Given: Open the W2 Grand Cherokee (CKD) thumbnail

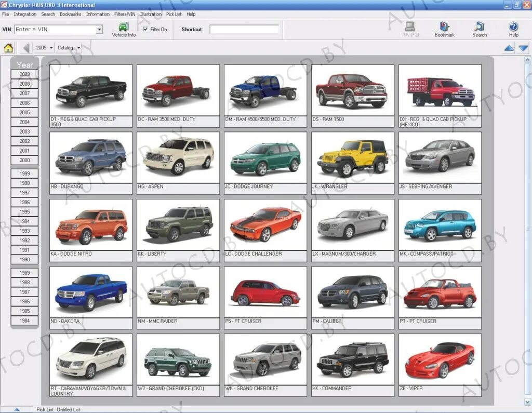Looking at the screenshot, I should click(178, 359).
